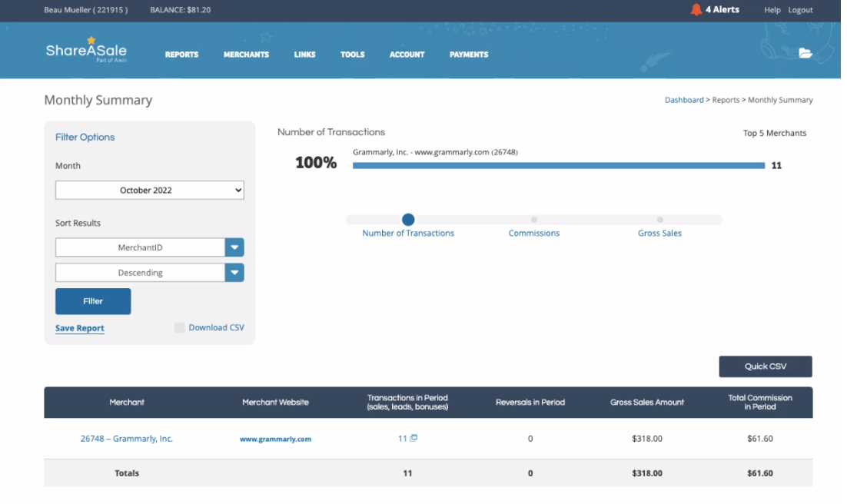The image size is (847, 504).
Task: Open the Payments menu
Action: click(x=469, y=55)
